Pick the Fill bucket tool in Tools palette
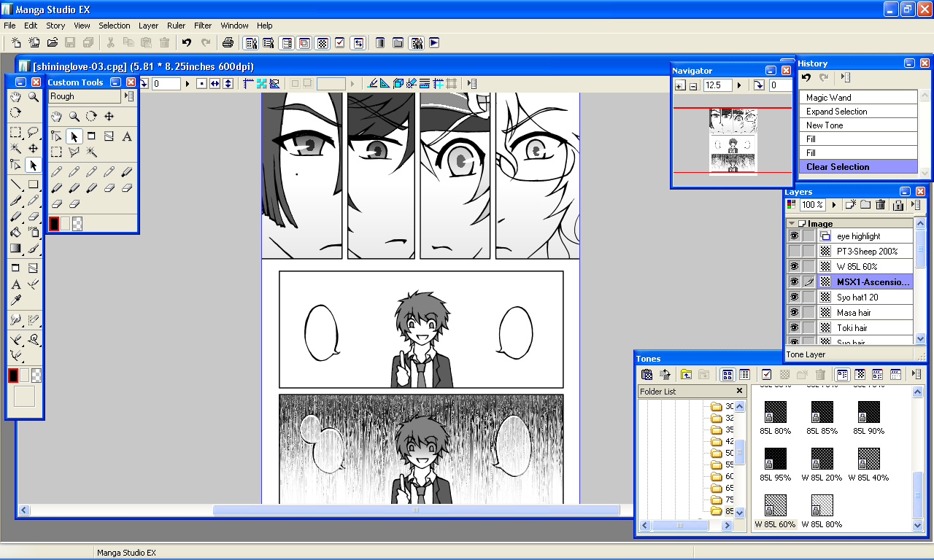934x560 pixels. (15, 233)
